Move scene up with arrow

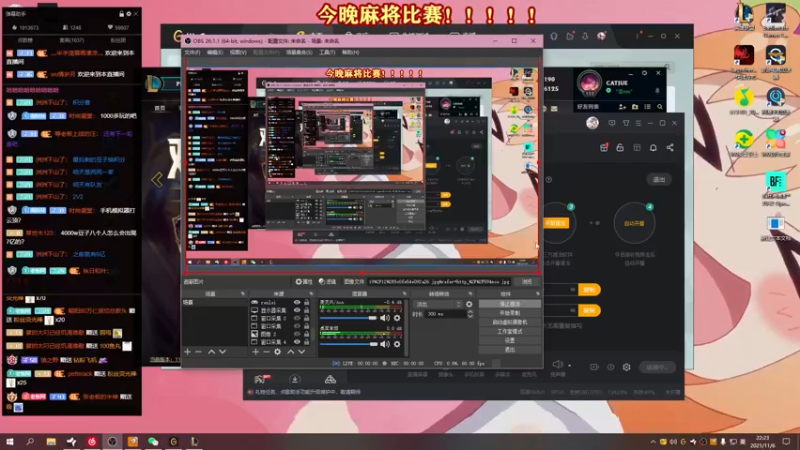pos(211,352)
